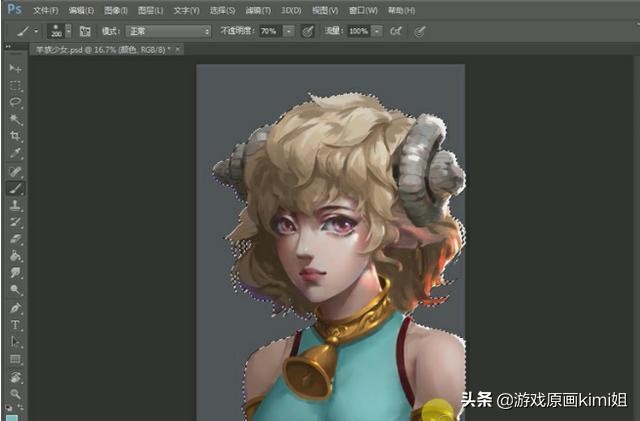Viewport: 640px width, 421px height.
Task: Click the 模式 mode label
Action: [x=110, y=31]
